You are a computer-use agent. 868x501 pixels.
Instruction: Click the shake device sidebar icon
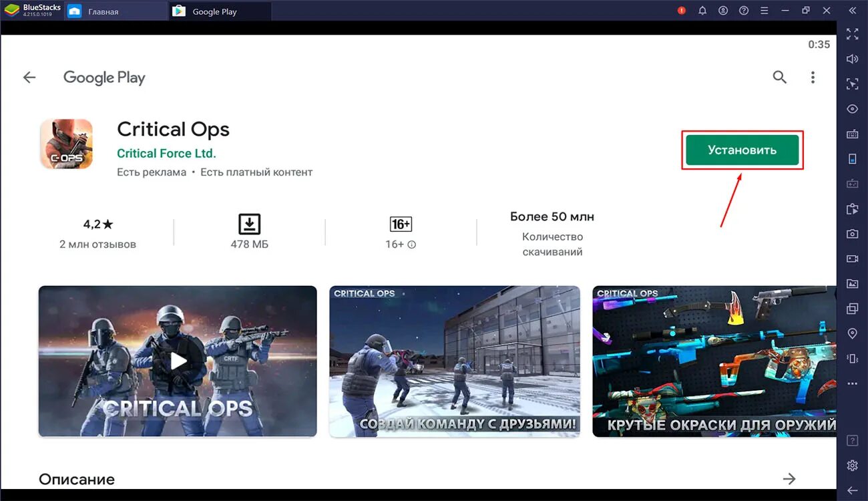point(852,359)
